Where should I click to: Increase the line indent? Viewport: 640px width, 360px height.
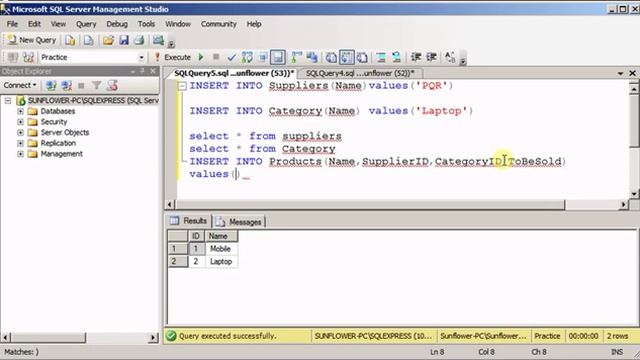[x=431, y=58]
